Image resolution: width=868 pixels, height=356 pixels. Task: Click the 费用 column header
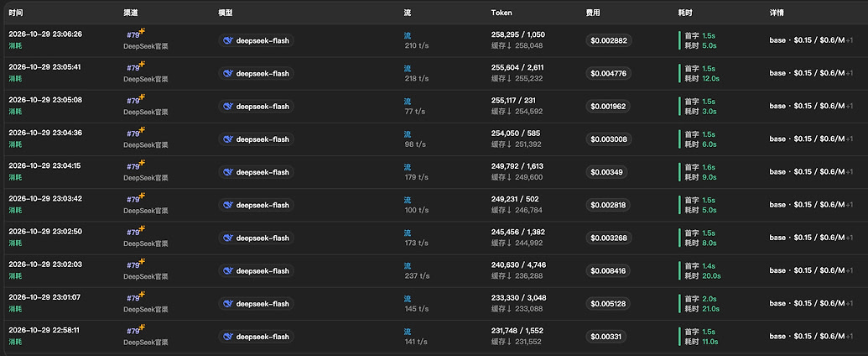pyautogui.click(x=593, y=13)
